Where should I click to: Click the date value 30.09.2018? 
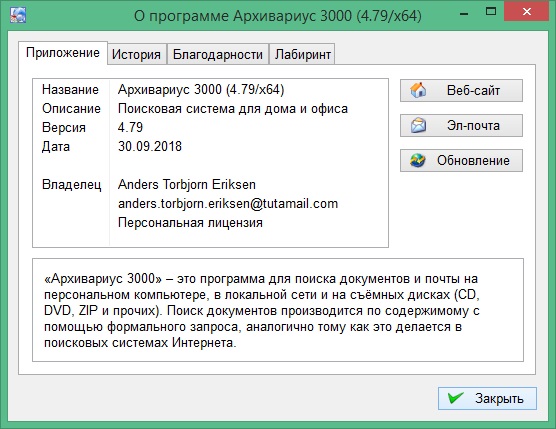coord(150,146)
